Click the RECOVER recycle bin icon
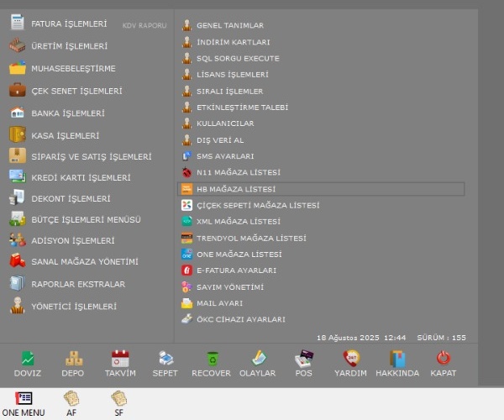The width and height of the screenshot is (504, 420). (x=213, y=359)
